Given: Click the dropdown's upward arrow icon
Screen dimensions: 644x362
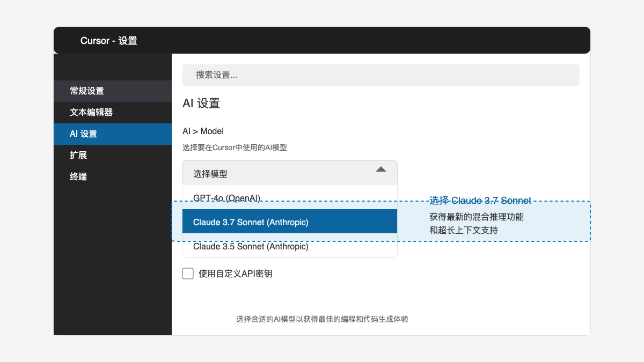Looking at the screenshot, I should pos(381,169).
